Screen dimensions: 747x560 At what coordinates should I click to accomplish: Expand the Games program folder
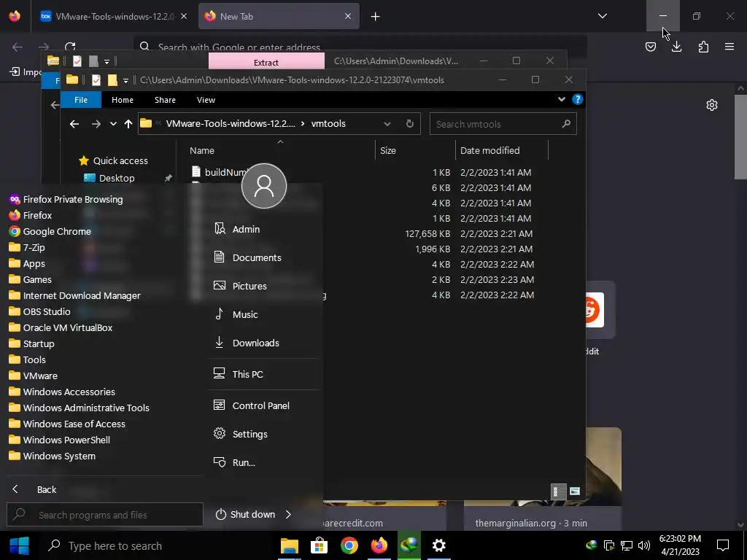[x=31, y=279]
